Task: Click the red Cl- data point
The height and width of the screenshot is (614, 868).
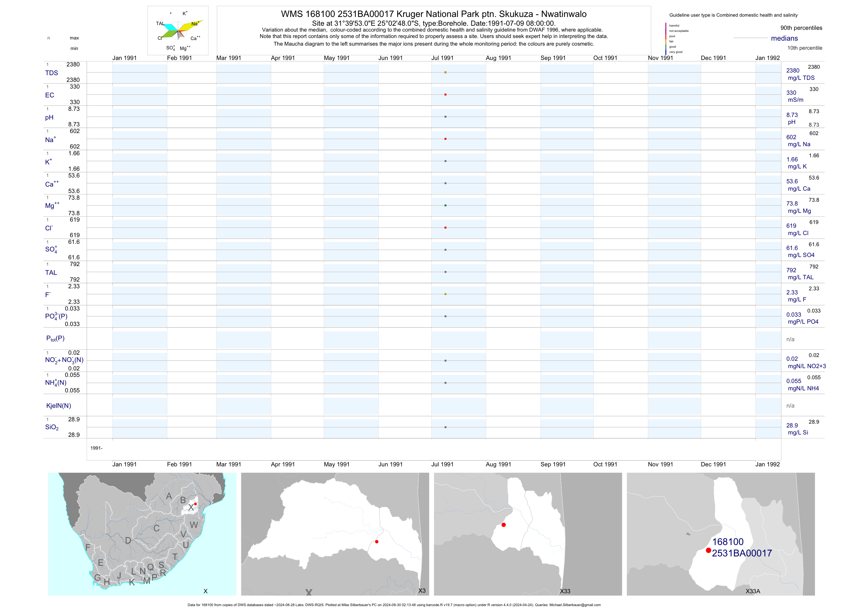Action: (445, 227)
